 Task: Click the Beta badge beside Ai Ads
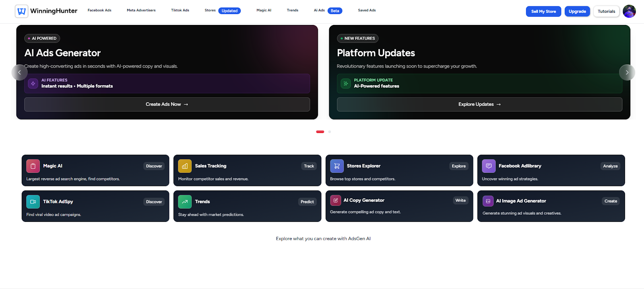[x=335, y=11]
